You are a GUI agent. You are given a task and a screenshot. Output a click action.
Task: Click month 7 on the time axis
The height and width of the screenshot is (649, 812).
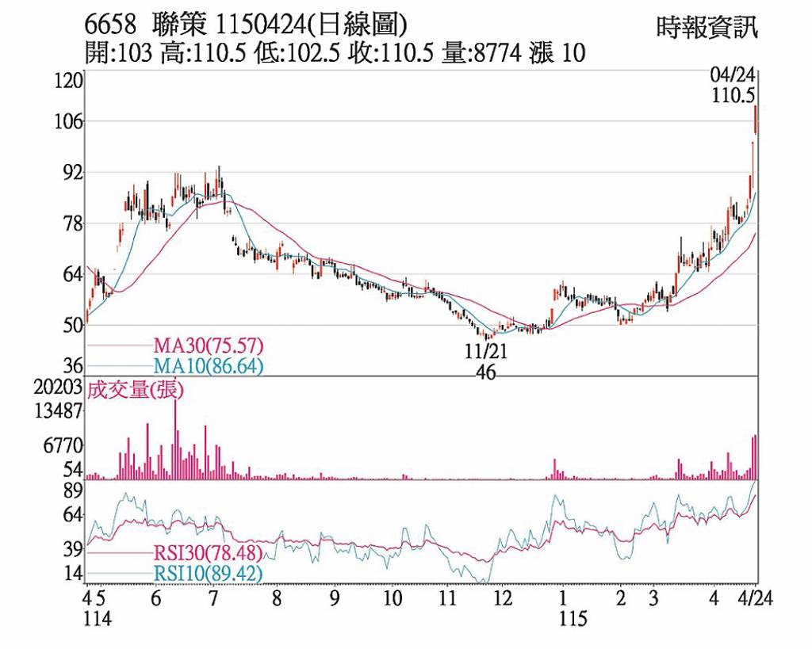coord(213,597)
